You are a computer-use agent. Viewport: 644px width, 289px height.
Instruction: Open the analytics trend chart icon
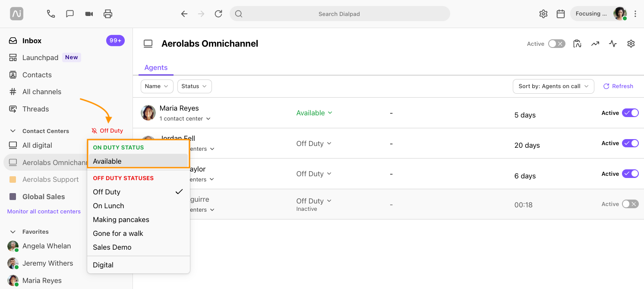595,44
